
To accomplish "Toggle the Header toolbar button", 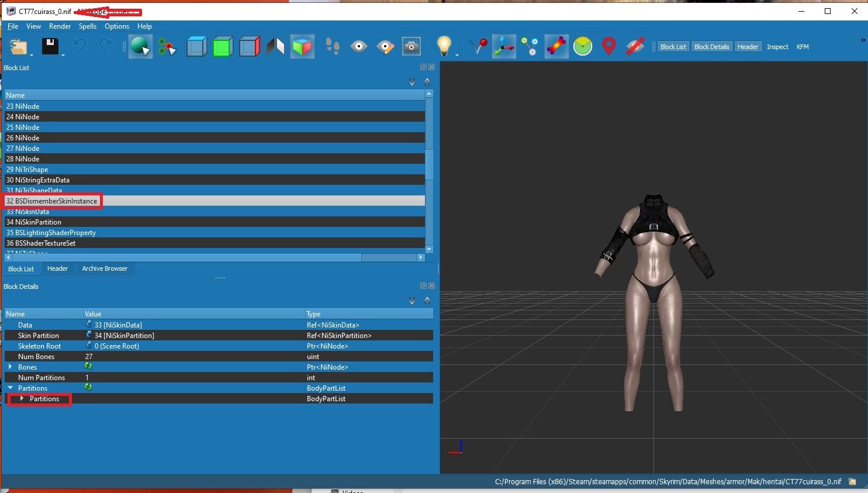I will click(748, 47).
